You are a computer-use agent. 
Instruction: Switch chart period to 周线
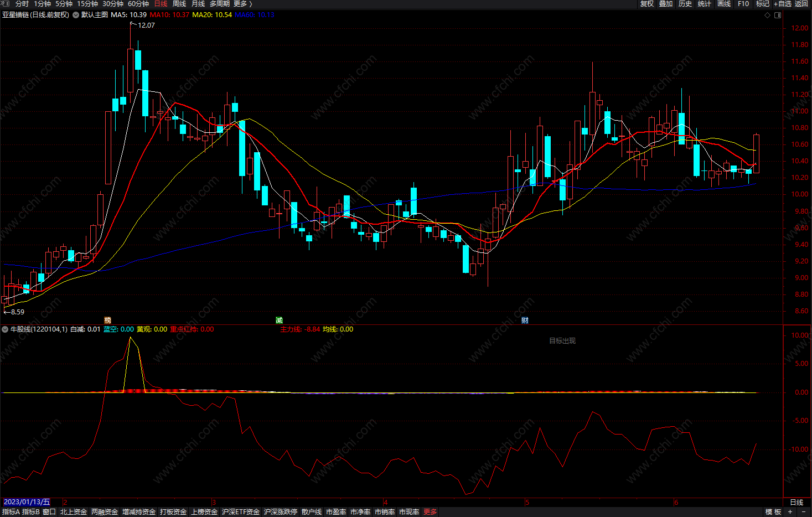(179, 4)
